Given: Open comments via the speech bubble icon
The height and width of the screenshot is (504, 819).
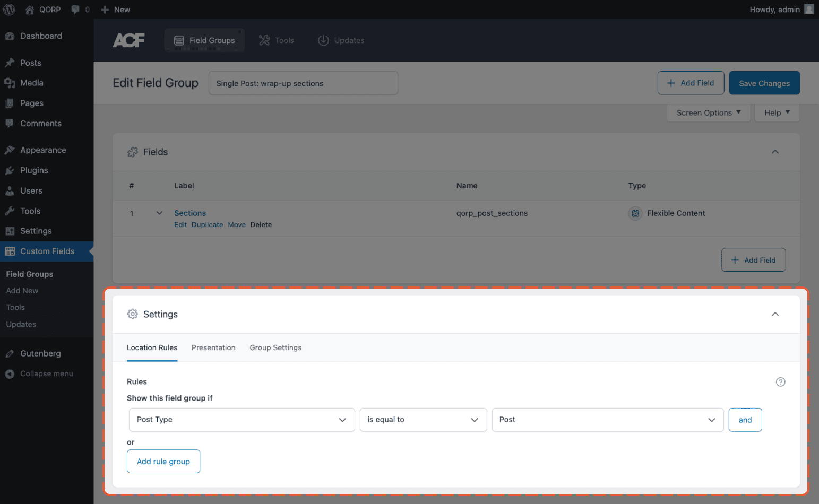Looking at the screenshot, I should tap(74, 9).
